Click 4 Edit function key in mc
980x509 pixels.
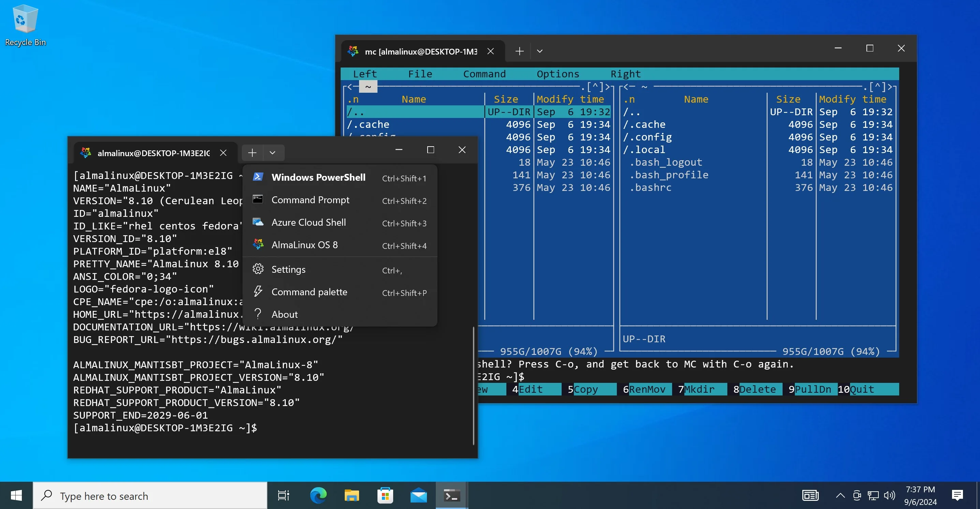(536, 390)
